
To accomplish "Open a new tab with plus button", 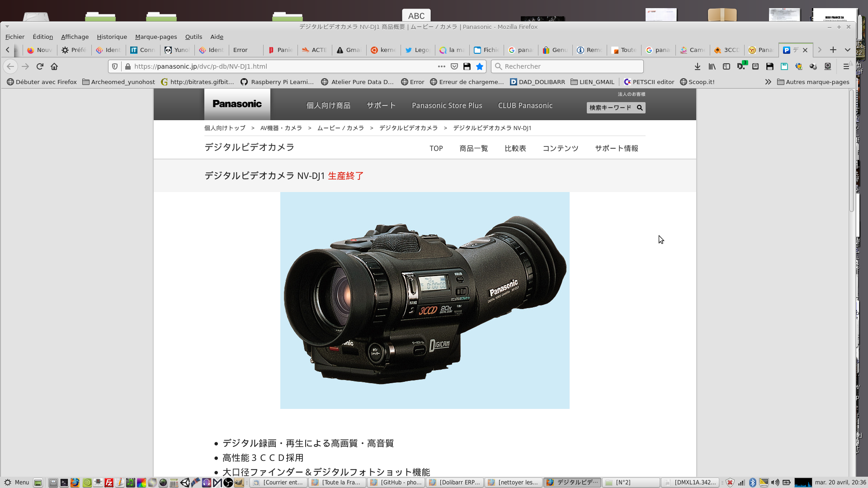I will pos(833,50).
